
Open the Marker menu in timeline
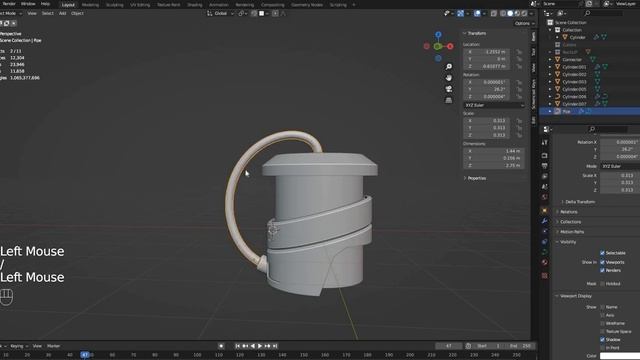tap(53, 346)
